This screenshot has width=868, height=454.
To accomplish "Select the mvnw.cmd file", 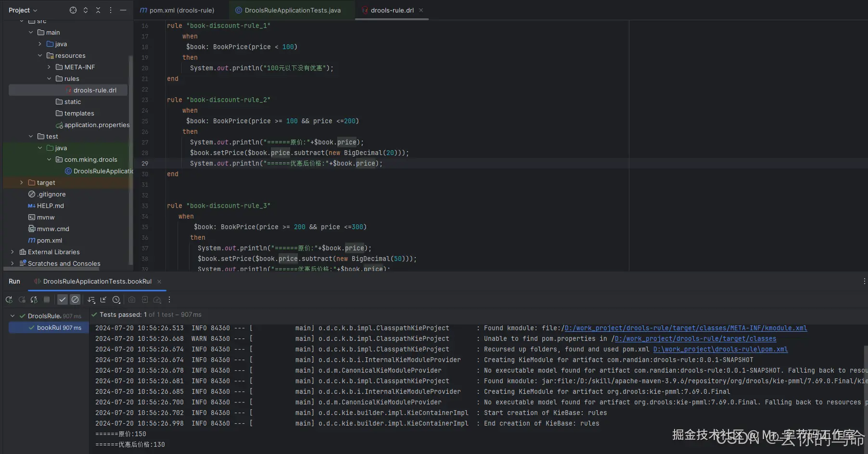I will pos(49,229).
